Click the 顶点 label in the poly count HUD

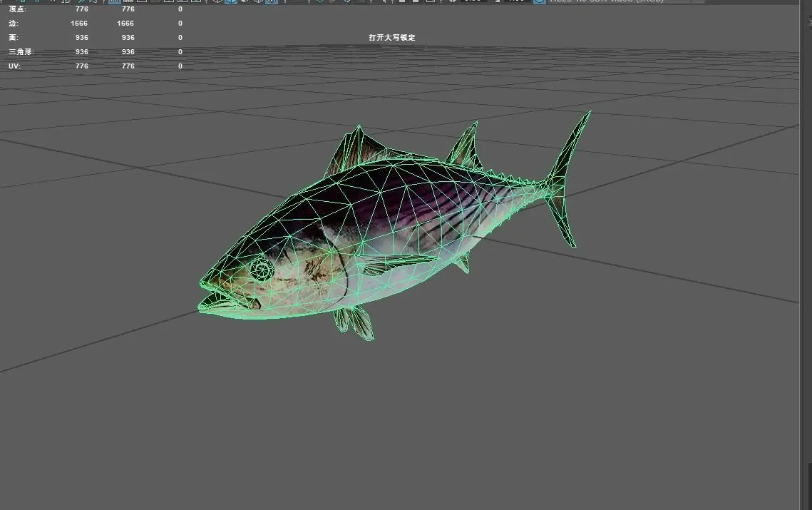point(17,9)
